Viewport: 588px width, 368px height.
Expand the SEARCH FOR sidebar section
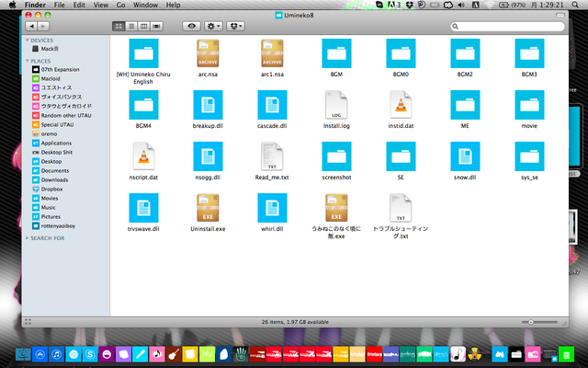click(27, 238)
